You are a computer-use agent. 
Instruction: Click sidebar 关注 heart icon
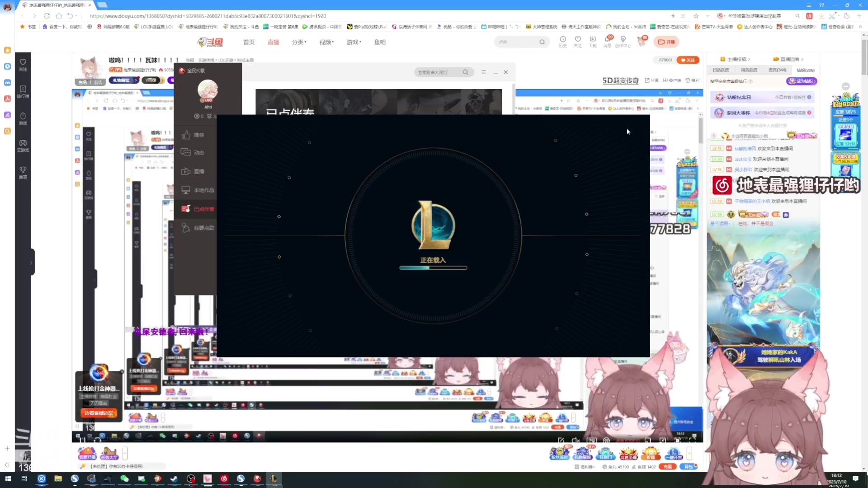point(23,65)
